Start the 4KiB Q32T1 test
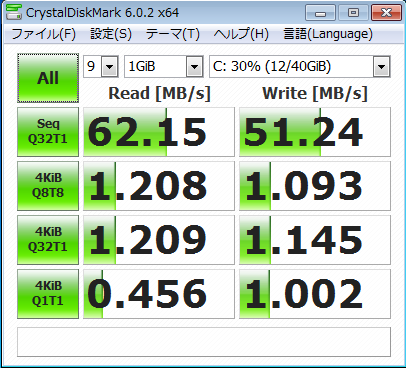 [48, 240]
